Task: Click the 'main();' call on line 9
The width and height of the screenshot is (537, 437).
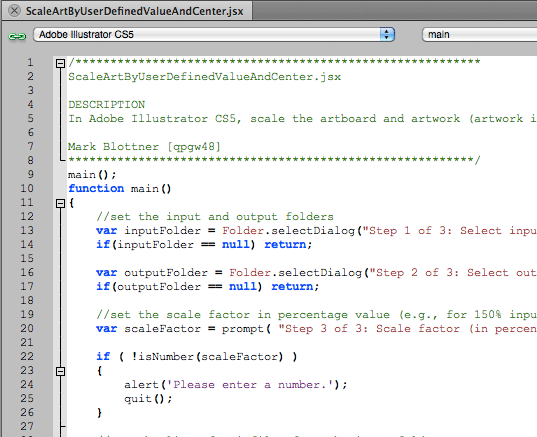Action: click(92, 175)
